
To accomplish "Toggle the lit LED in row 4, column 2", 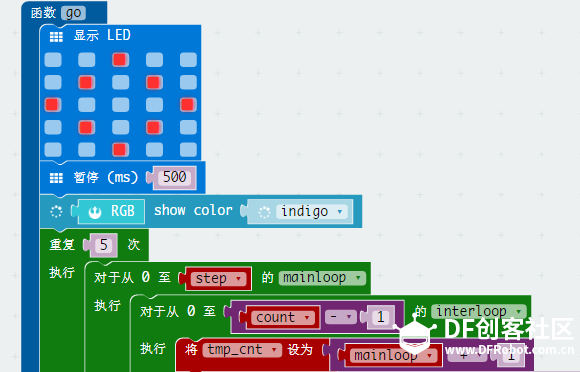I will (x=86, y=127).
